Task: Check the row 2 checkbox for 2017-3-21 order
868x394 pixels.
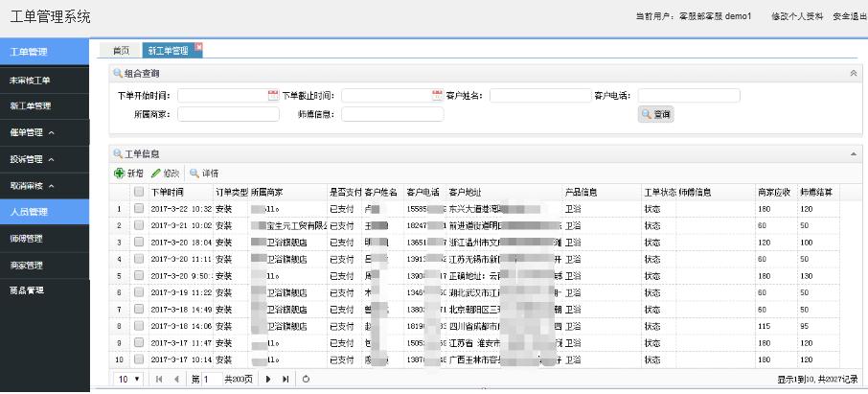Action: coord(139,225)
